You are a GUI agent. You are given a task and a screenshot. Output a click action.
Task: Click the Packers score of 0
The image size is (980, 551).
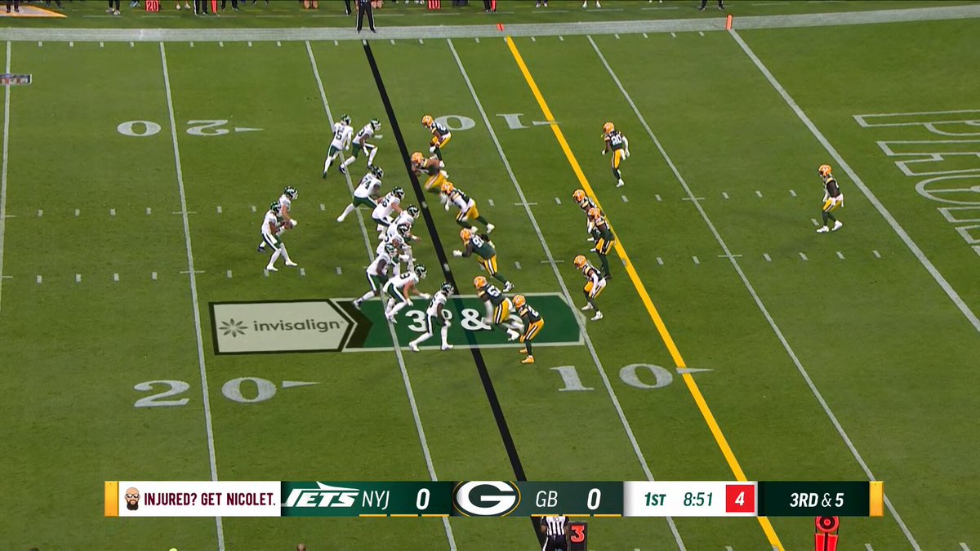pos(593,499)
